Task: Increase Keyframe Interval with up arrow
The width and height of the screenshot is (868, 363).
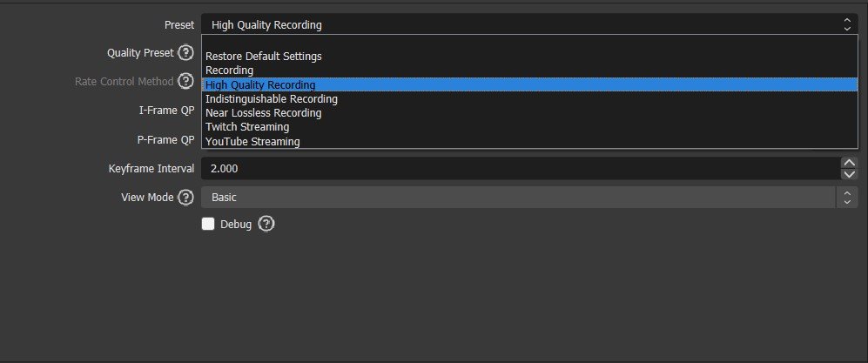Action: click(x=850, y=163)
